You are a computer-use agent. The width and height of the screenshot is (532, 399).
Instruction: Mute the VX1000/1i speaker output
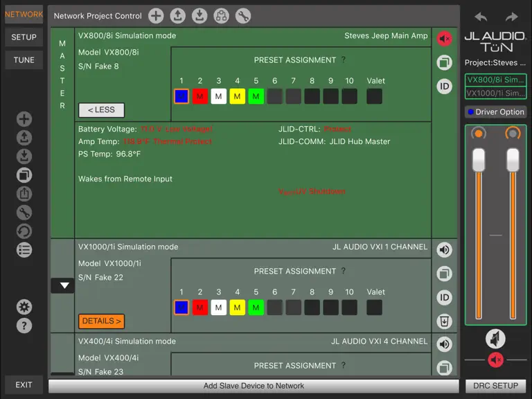coord(444,250)
